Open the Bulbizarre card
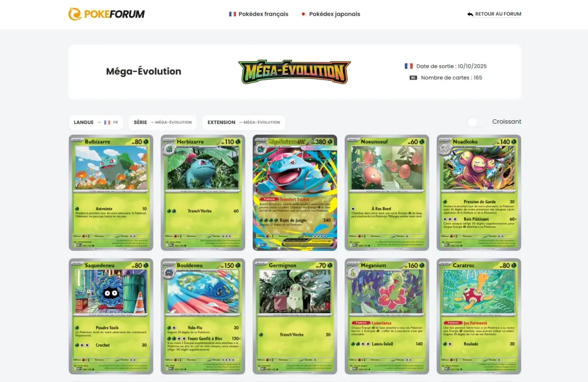Viewport: 588px width, 382px height. point(111,192)
